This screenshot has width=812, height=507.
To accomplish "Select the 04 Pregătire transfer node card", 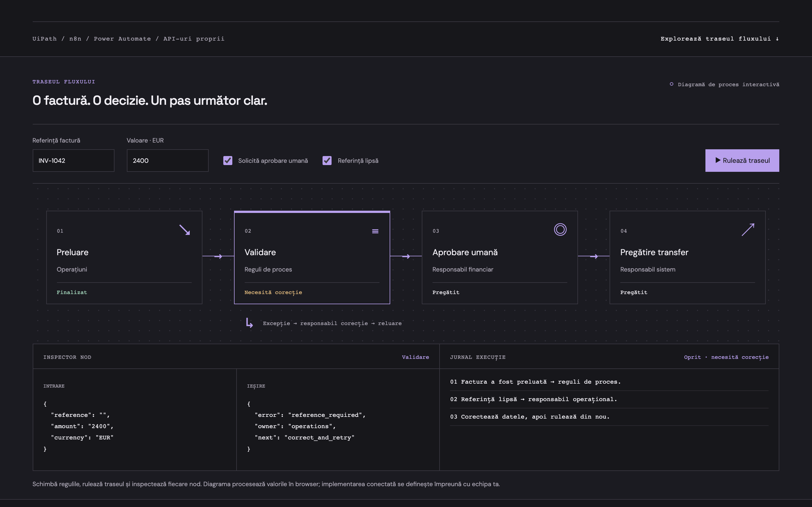I will (x=687, y=257).
